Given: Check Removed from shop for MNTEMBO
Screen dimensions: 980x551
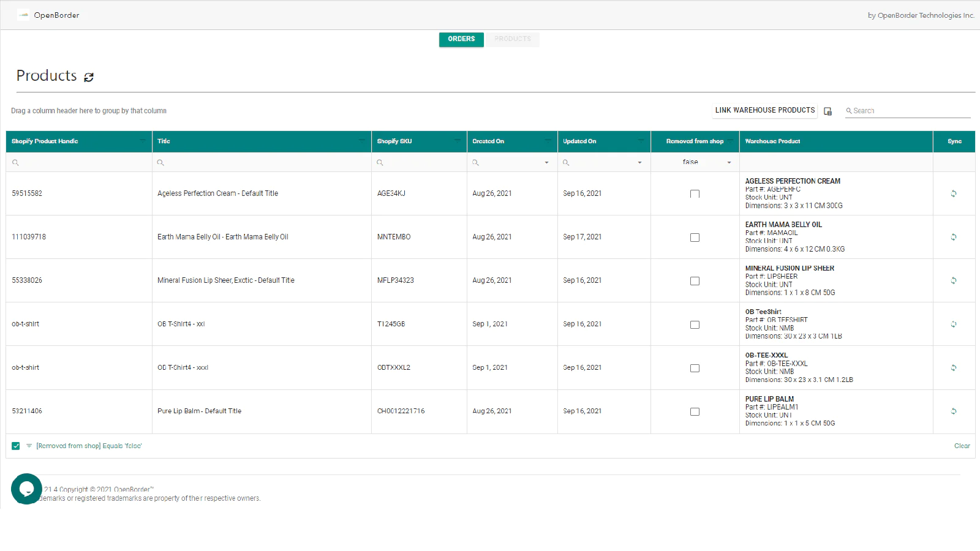Looking at the screenshot, I should tap(695, 238).
